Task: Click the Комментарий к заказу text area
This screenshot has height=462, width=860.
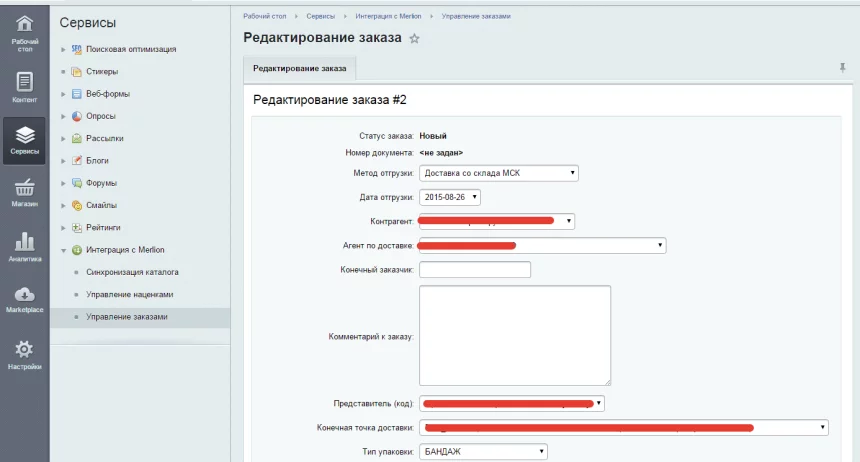Action: coord(514,335)
